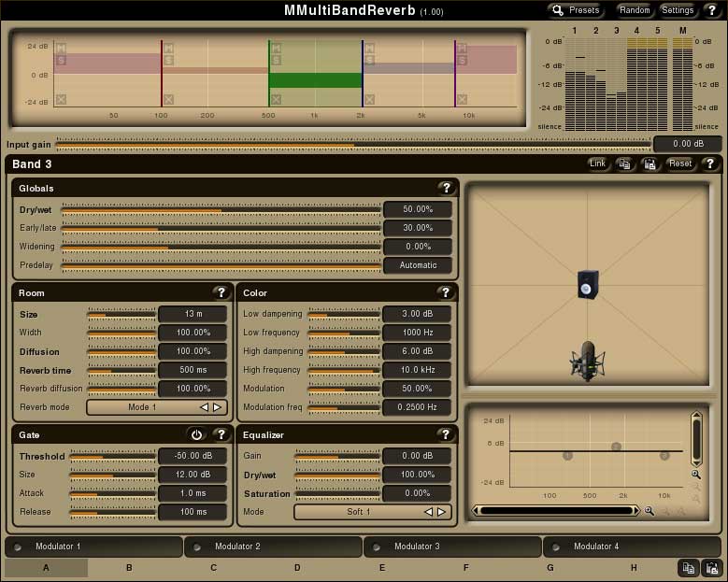
Task: Open Color section help icon
Action: click(445, 292)
